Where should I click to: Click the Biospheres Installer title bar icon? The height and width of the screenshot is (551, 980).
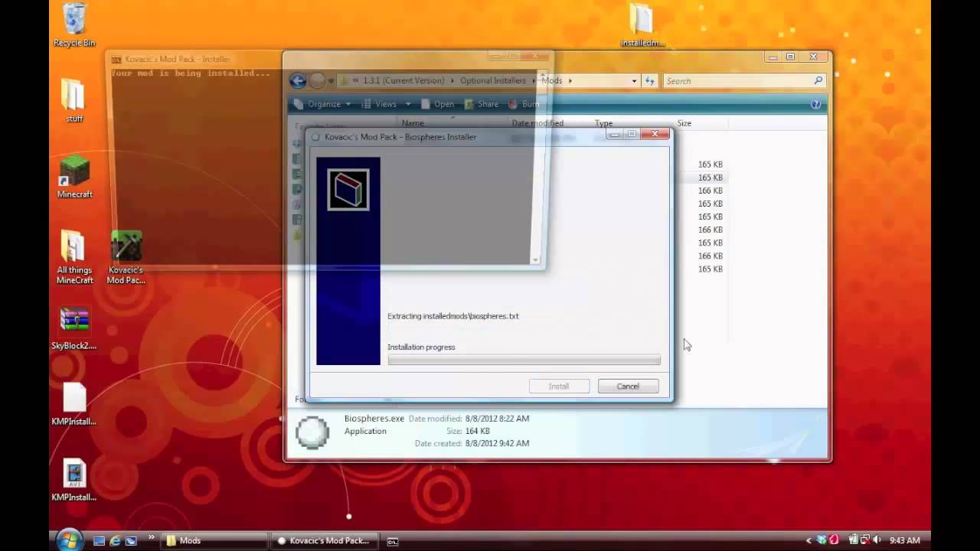315,137
